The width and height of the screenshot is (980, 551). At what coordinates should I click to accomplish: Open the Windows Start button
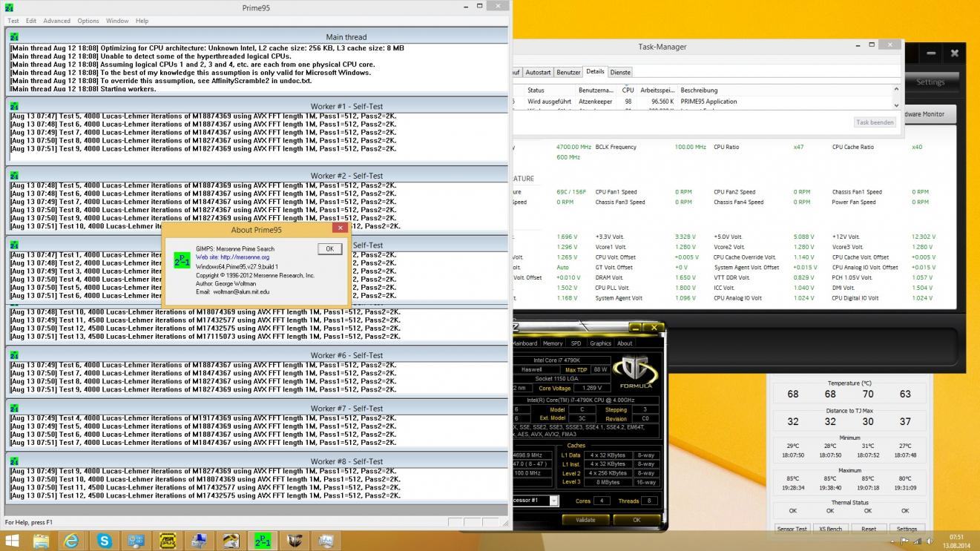13,541
